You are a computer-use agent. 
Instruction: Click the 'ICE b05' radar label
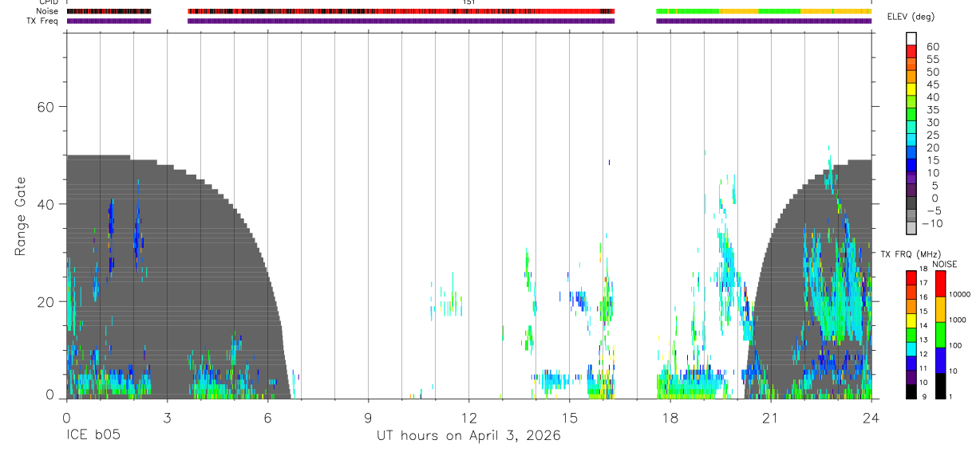click(93, 436)
